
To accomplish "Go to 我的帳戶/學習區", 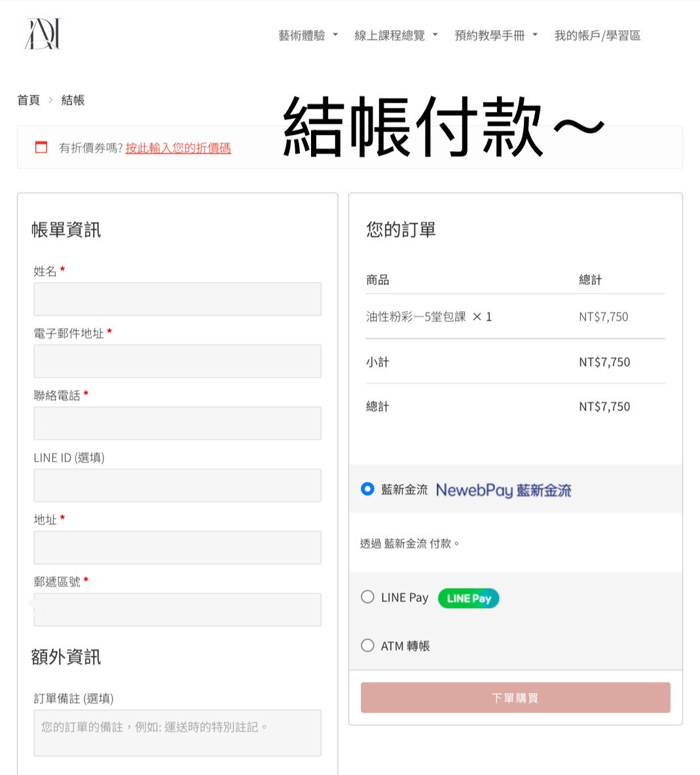I will (x=597, y=35).
